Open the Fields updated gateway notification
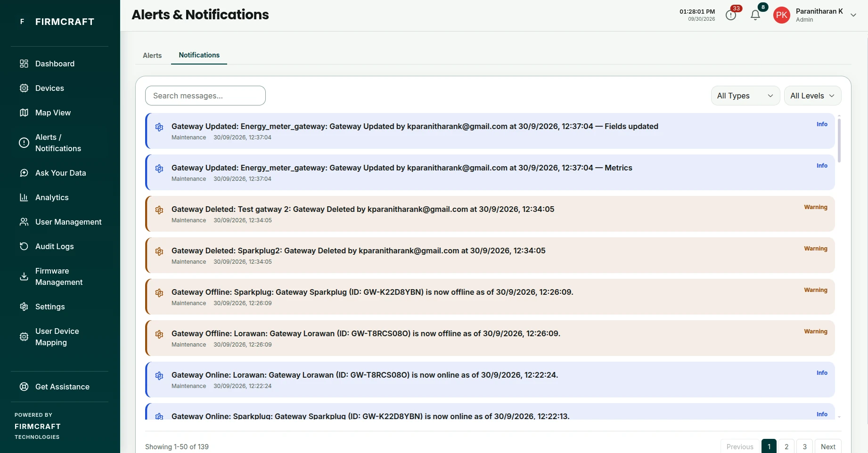The image size is (868, 453). coord(490,131)
